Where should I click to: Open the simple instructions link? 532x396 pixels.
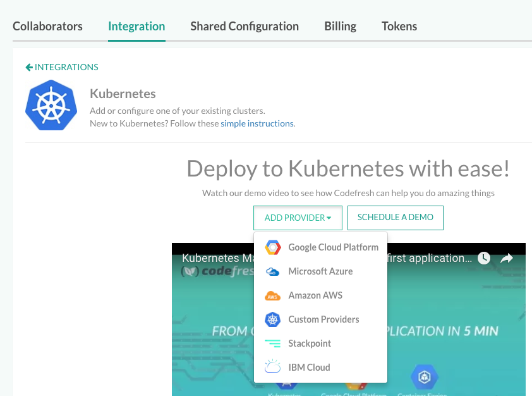pyautogui.click(x=257, y=123)
